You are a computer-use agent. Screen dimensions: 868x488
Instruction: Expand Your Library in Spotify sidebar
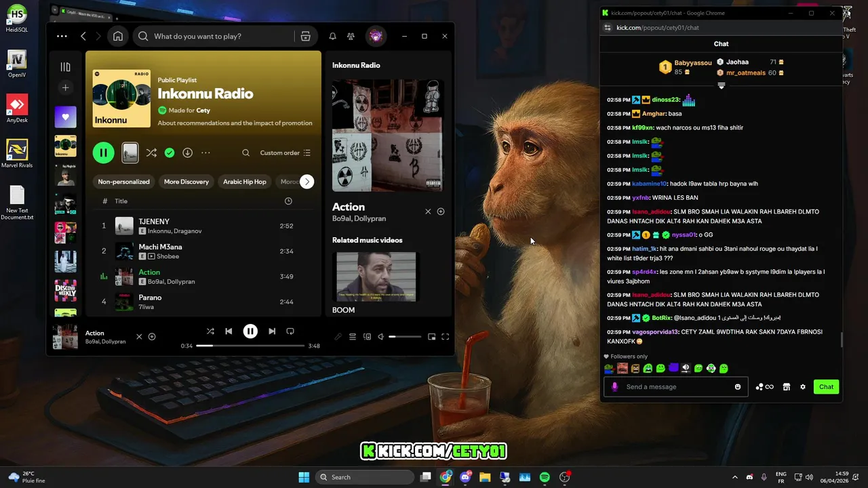(x=65, y=66)
